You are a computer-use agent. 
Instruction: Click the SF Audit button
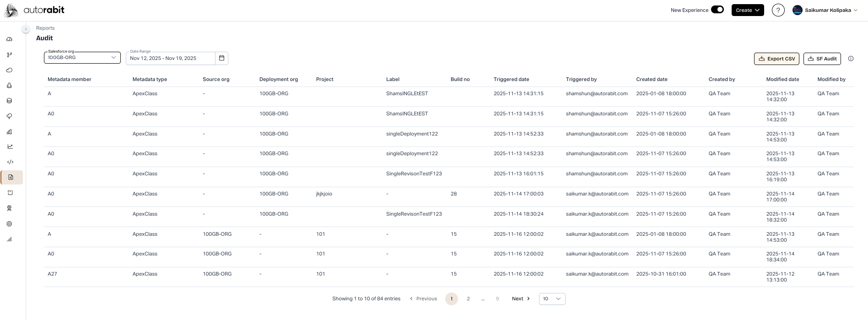click(x=822, y=59)
